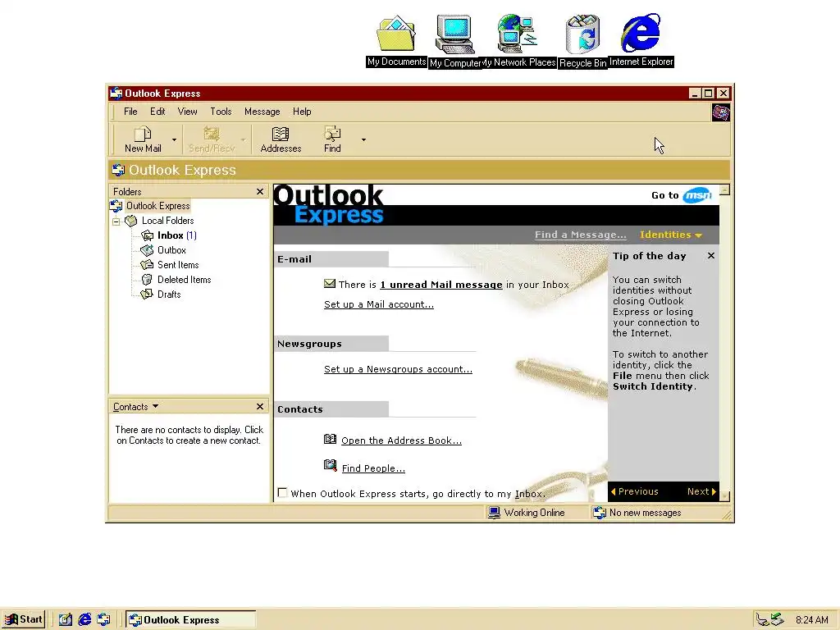
Task: Launch Outlook Express from quick launch
Action: [104, 620]
